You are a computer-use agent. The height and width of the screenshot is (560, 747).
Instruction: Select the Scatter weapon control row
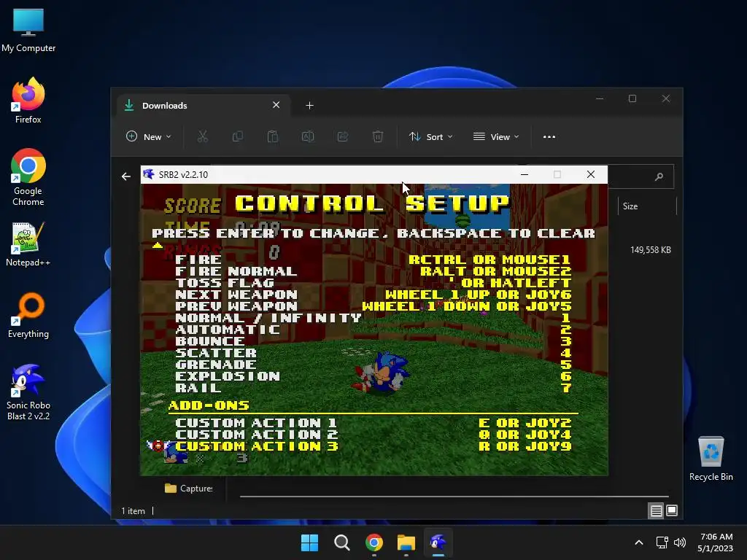tap(373, 353)
